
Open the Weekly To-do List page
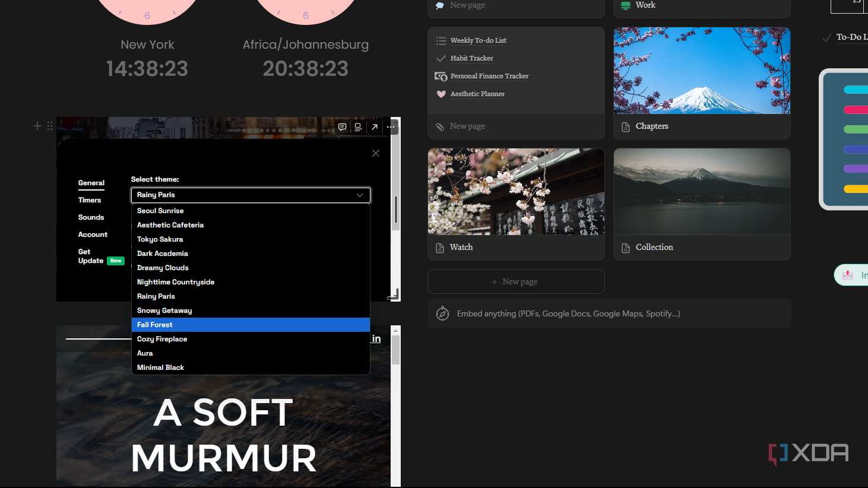pos(478,40)
